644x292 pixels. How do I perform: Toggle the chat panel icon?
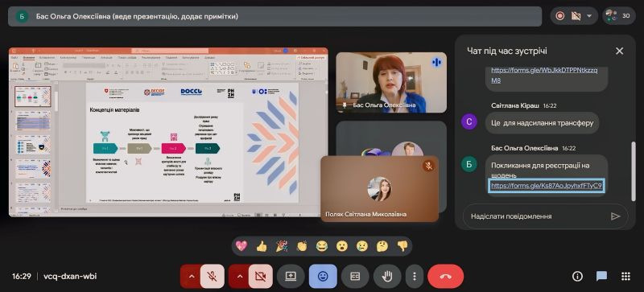[601, 277]
